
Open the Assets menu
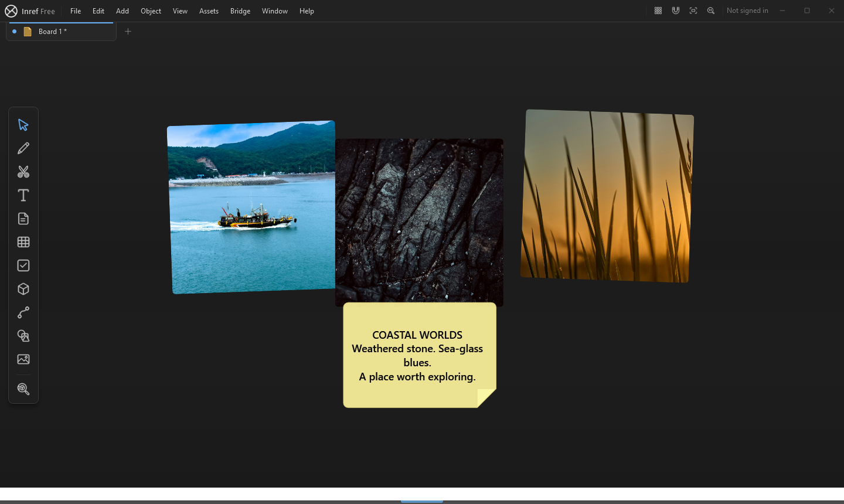coord(209,11)
